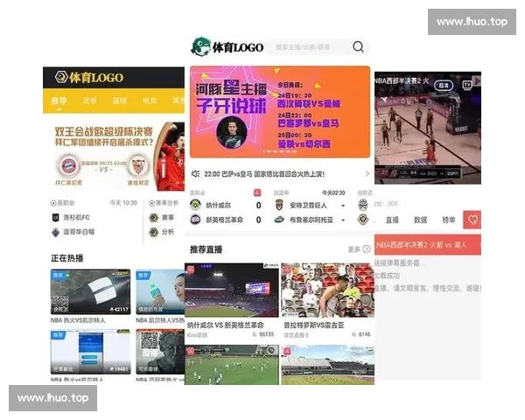Click the gold 体育LOGO header logo
525x420 pixels.
pos(89,77)
